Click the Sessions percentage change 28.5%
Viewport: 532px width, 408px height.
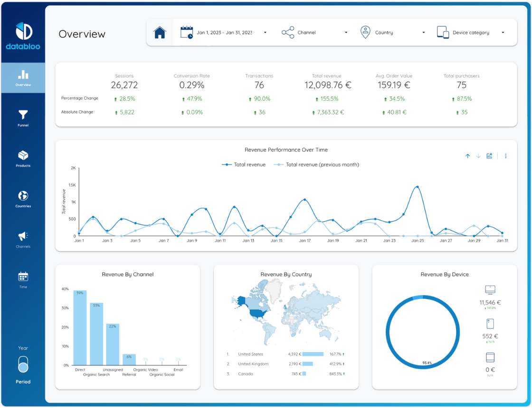coord(125,99)
